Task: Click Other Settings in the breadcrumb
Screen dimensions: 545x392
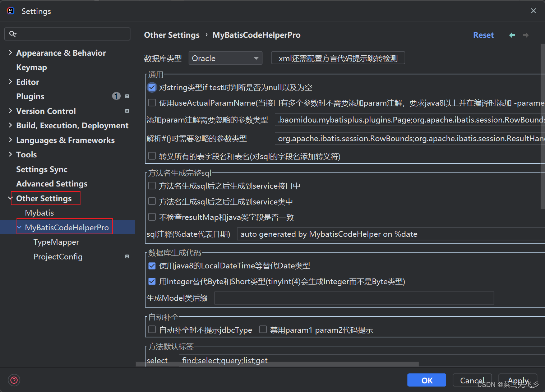Action: point(171,35)
